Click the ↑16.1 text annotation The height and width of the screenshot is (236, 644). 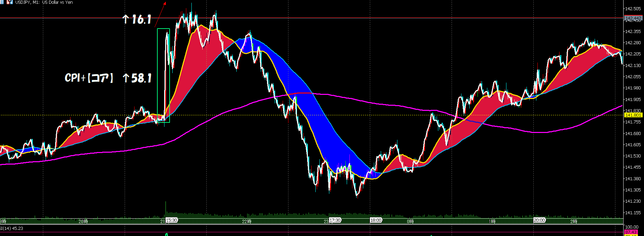pyautogui.click(x=137, y=19)
